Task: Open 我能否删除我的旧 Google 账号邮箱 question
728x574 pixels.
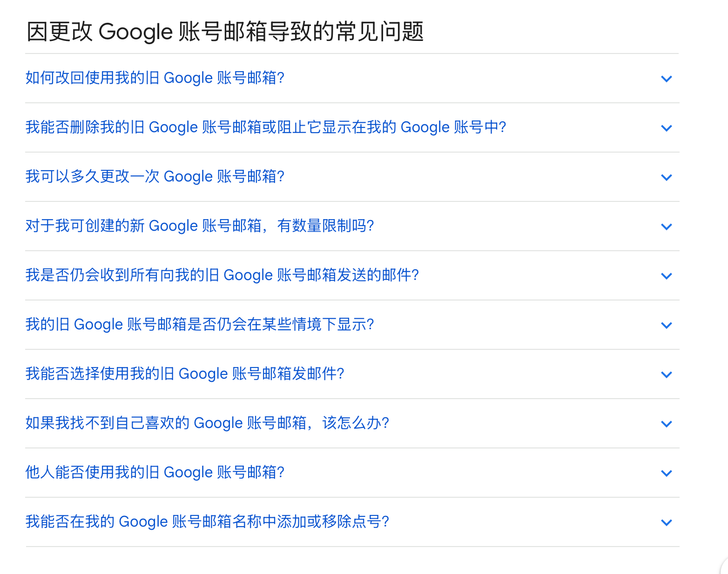Action: tap(265, 127)
